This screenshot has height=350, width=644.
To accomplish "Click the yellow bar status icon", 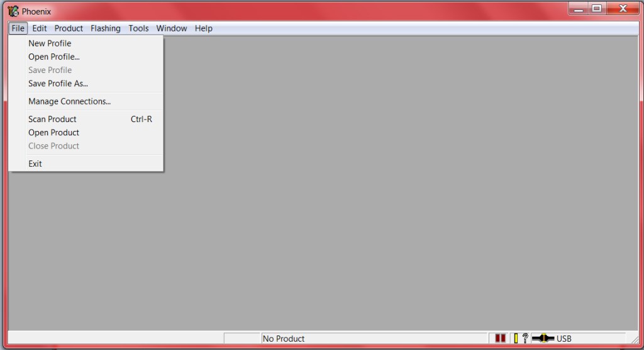I will (516, 338).
